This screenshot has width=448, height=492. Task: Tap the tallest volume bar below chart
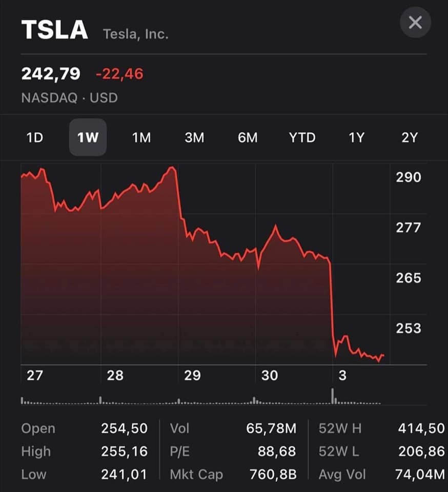333,396
